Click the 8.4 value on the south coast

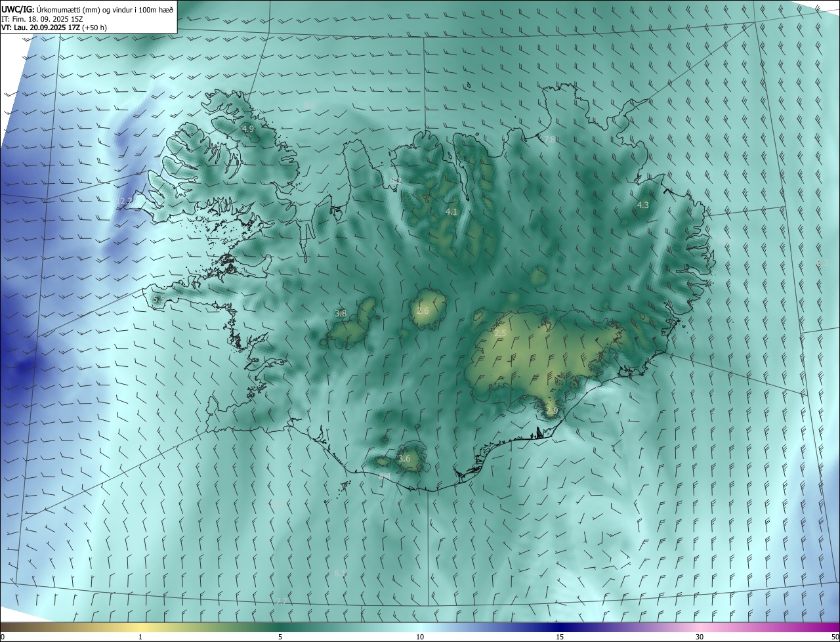pos(385,476)
